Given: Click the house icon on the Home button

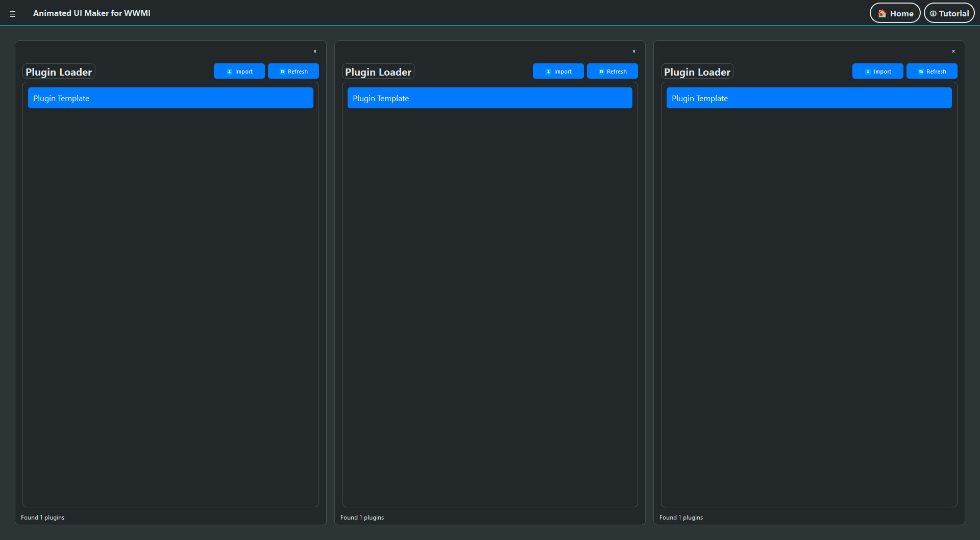Looking at the screenshot, I should tap(881, 13).
